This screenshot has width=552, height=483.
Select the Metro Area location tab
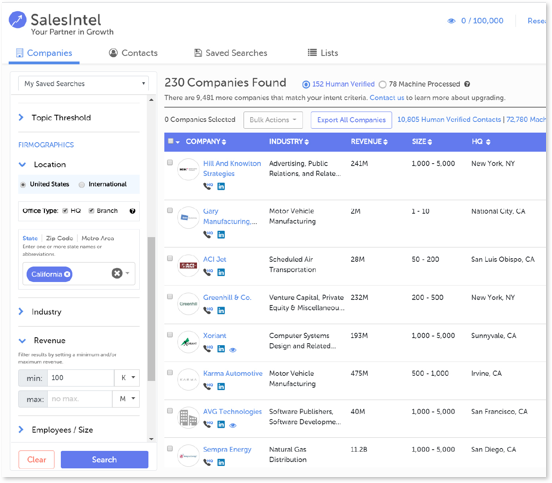coord(98,238)
